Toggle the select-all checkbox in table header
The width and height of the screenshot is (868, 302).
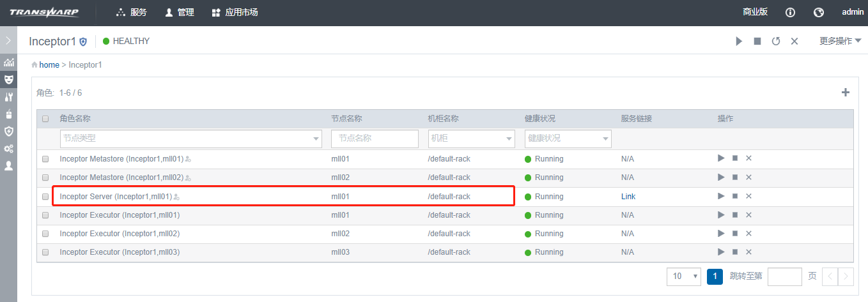(45, 119)
